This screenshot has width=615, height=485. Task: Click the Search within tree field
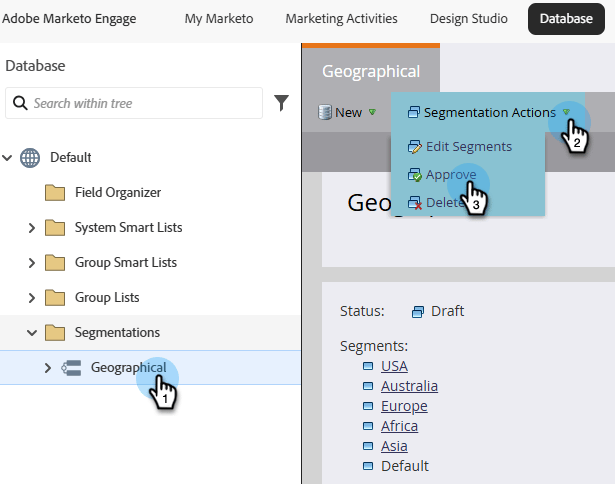pyautogui.click(x=140, y=103)
